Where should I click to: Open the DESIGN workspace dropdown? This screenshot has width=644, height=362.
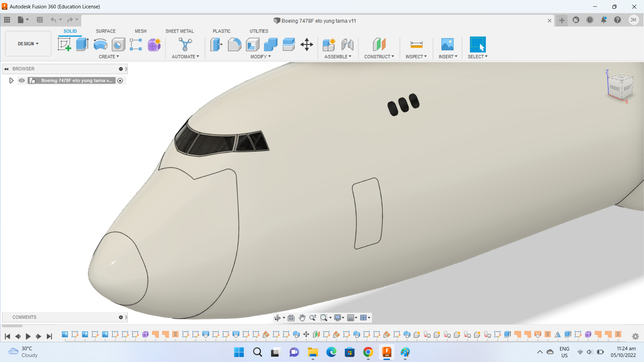[x=28, y=44]
